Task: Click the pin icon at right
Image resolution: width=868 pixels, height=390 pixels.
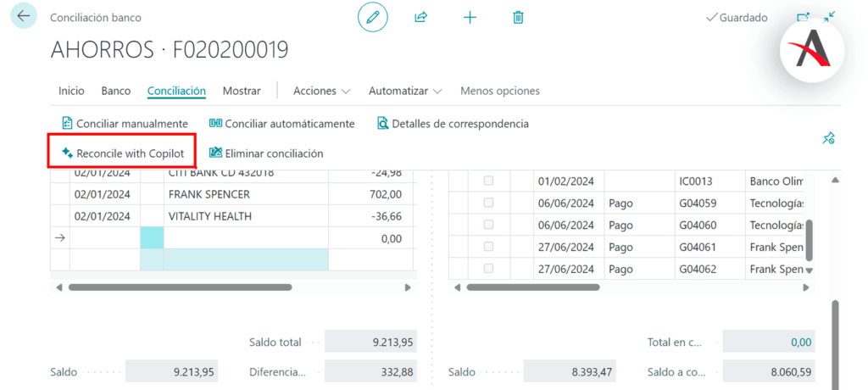Action: tap(829, 138)
